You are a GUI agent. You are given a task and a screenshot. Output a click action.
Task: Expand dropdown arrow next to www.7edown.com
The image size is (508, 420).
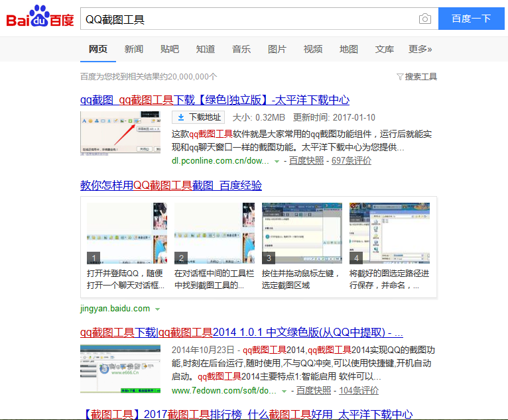click(284, 392)
